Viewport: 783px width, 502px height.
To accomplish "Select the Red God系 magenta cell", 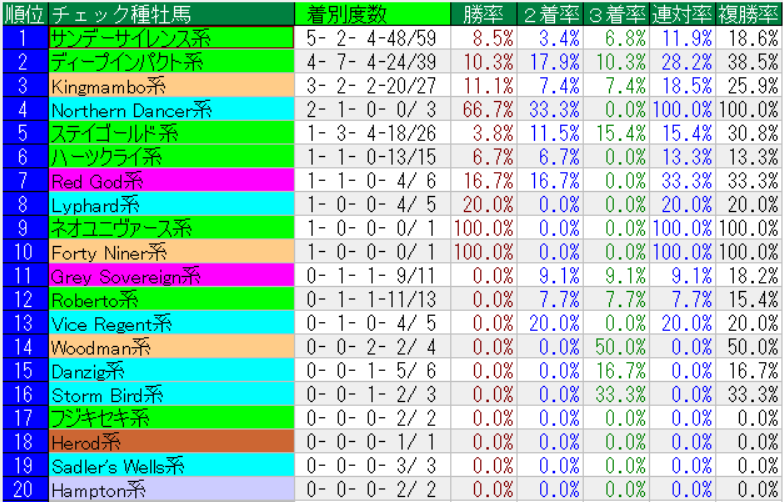I will coord(172,180).
